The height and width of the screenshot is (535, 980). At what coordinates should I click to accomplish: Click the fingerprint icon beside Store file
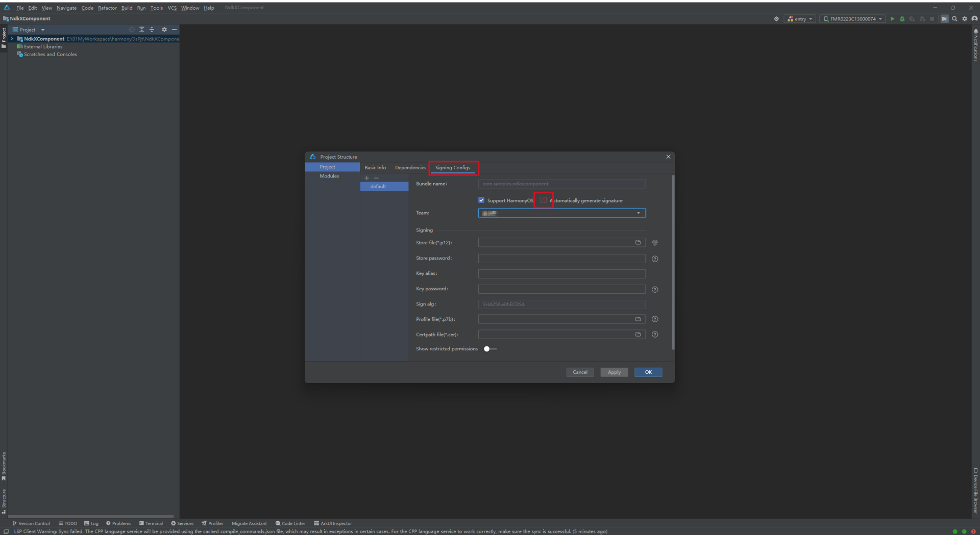(x=655, y=243)
